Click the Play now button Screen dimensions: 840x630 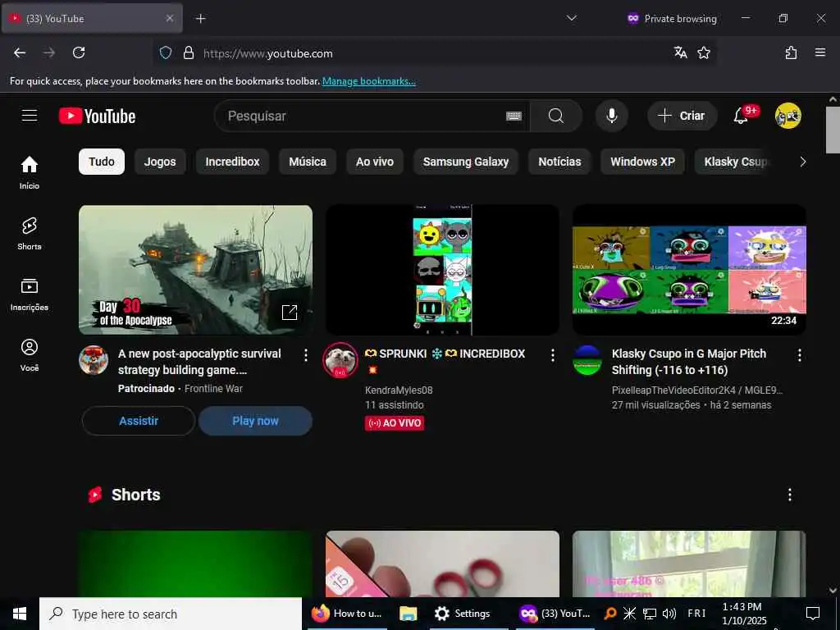coord(256,421)
